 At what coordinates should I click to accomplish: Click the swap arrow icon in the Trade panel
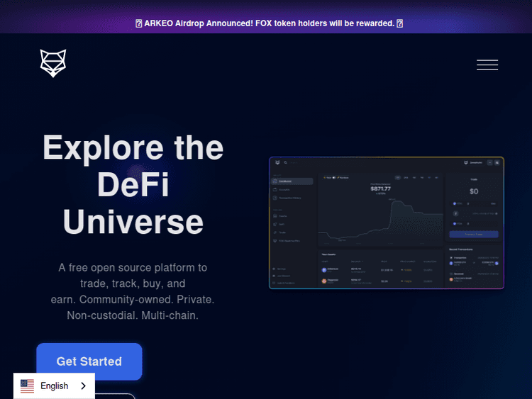pos(455,213)
